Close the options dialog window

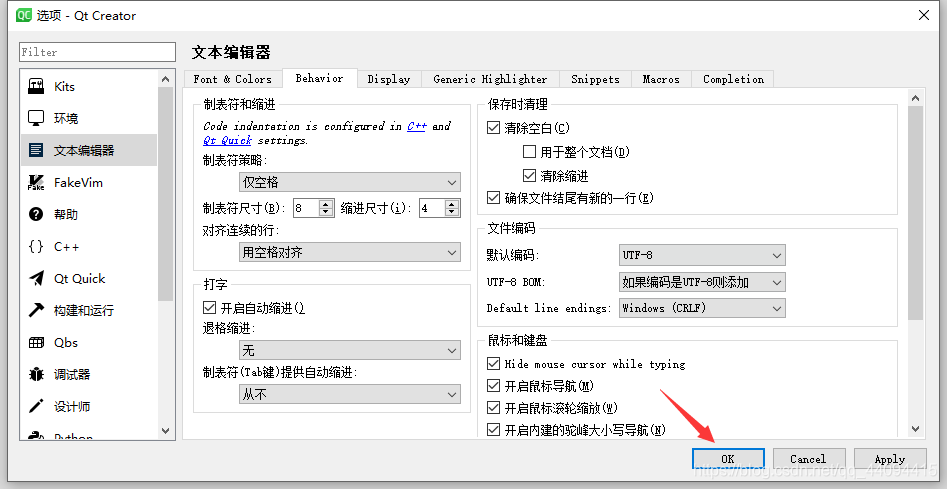(x=924, y=15)
